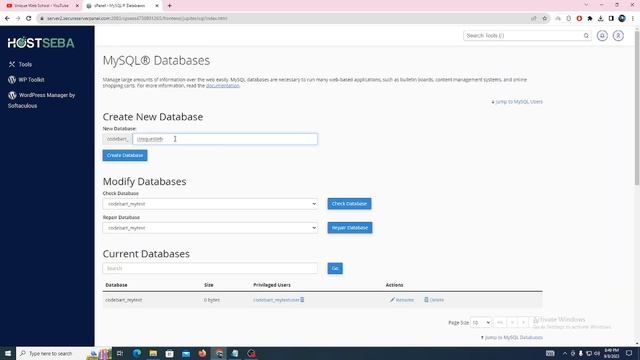The image size is (640, 360).
Task: Click the browser address bar URL
Action: pos(137,18)
